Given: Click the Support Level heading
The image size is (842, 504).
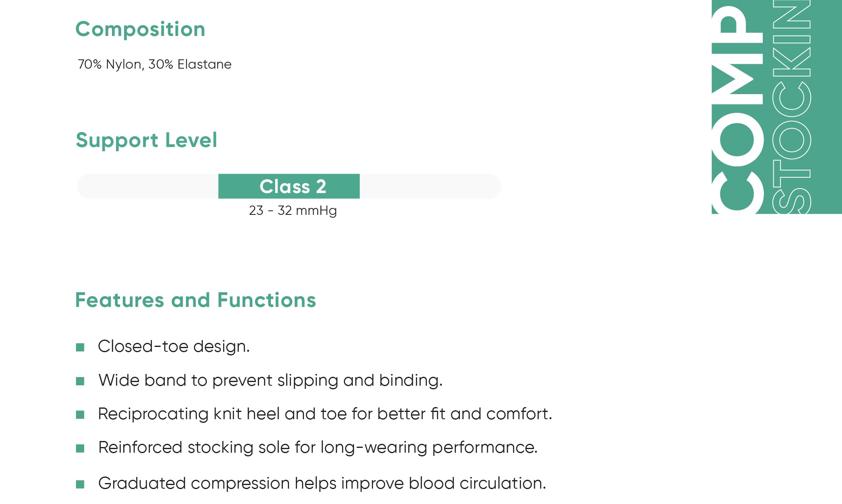Looking at the screenshot, I should click(x=146, y=140).
